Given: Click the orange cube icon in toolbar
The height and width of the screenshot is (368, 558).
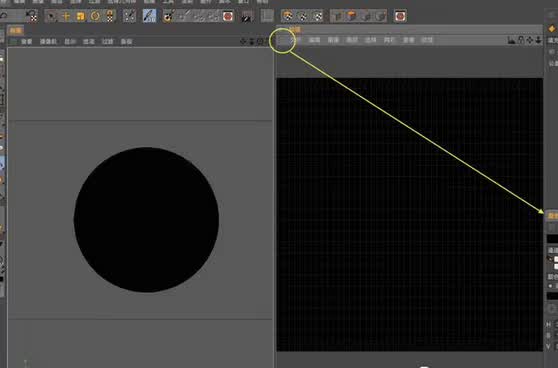Looking at the screenshot, I should [x=352, y=16].
